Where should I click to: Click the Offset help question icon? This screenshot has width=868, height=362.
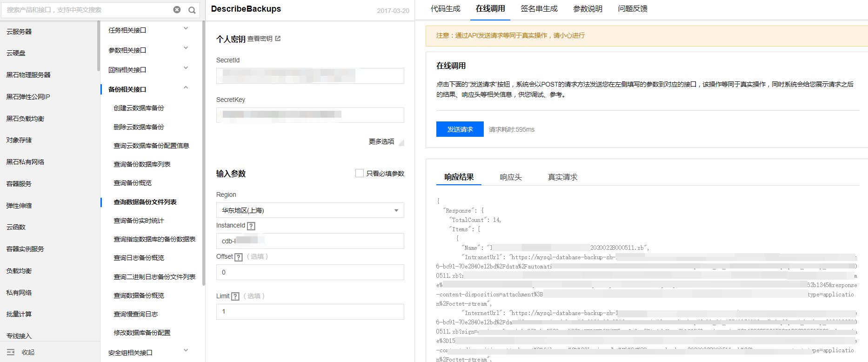tap(239, 257)
